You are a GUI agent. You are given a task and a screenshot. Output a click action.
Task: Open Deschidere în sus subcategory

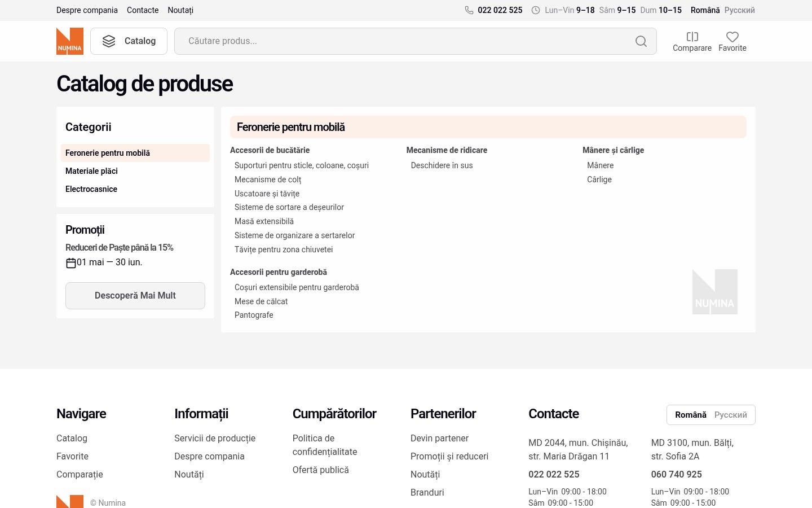442,165
